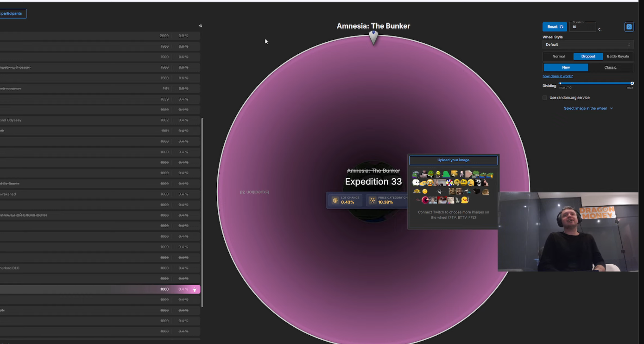Click the 0.9 % chance in the list
This screenshot has width=644, height=344.
(183, 36)
